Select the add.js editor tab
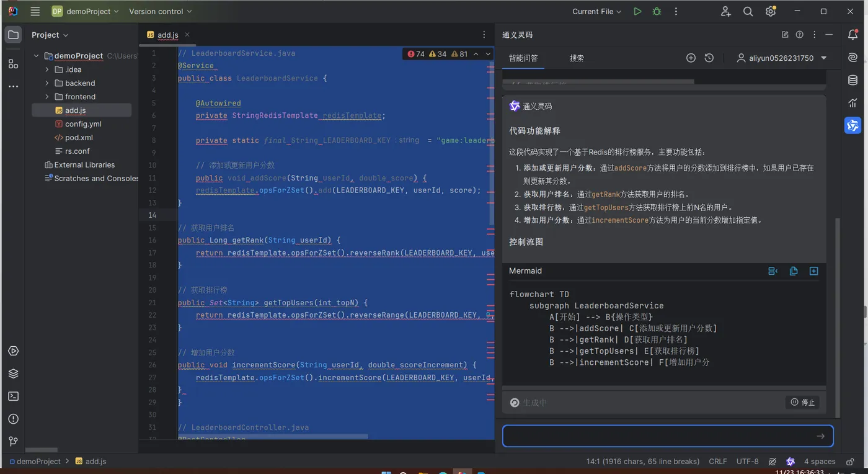 (x=168, y=35)
